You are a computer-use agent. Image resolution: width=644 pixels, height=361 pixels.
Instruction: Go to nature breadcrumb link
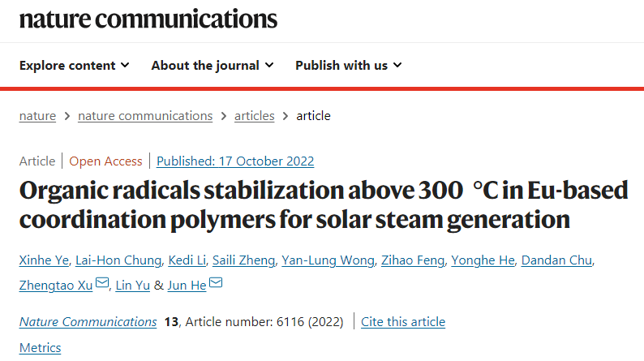[x=37, y=116]
